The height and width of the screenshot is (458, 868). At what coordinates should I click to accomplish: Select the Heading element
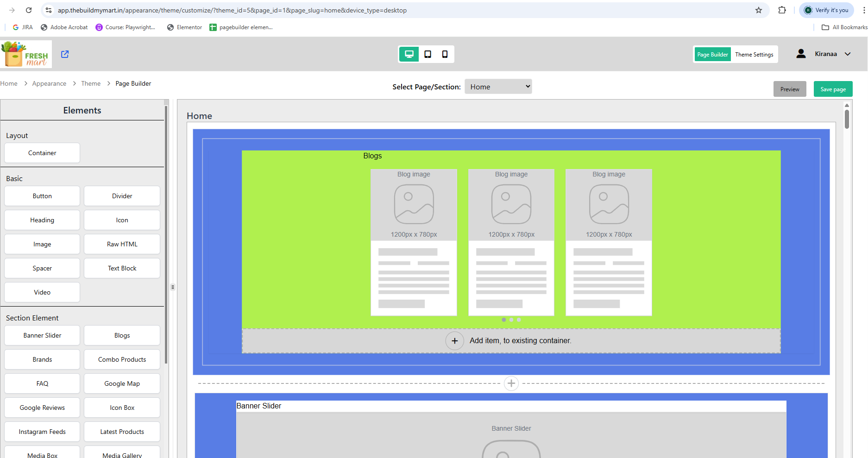point(42,220)
